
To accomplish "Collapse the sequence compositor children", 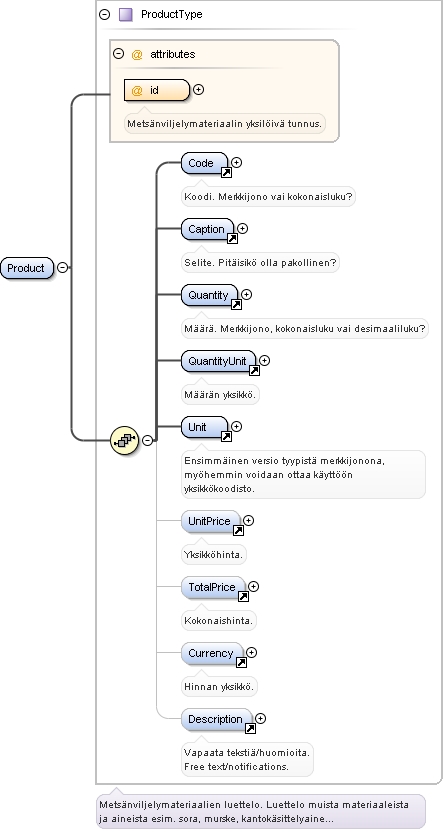I will [x=147, y=440].
